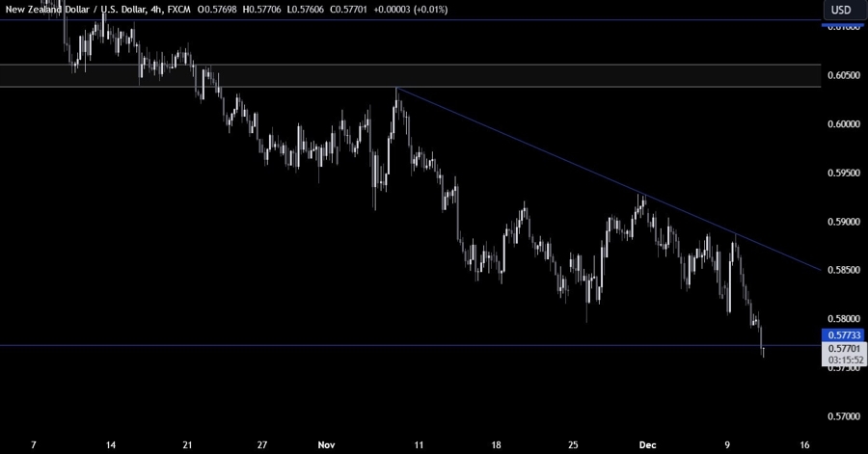Click the 0.60500 price axis label
The width and height of the screenshot is (868, 454).
pyautogui.click(x=842, y=75)
